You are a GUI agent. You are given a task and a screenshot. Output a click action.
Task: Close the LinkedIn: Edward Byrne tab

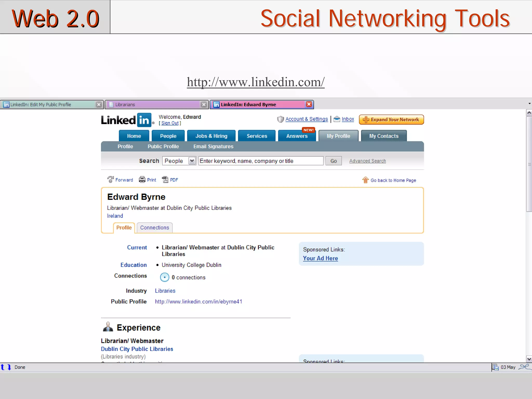pyautogui.click(x=309, y=104)
